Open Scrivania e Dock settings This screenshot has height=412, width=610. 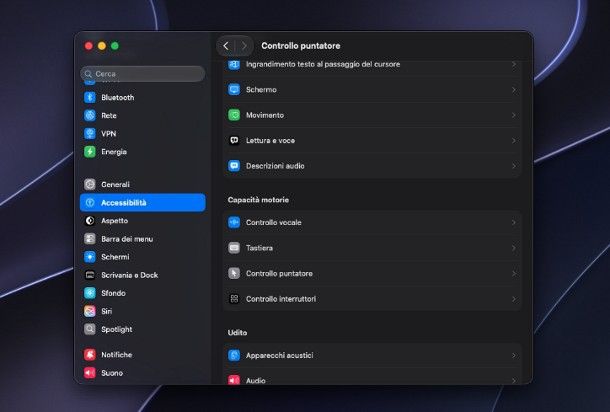(143, 275)
